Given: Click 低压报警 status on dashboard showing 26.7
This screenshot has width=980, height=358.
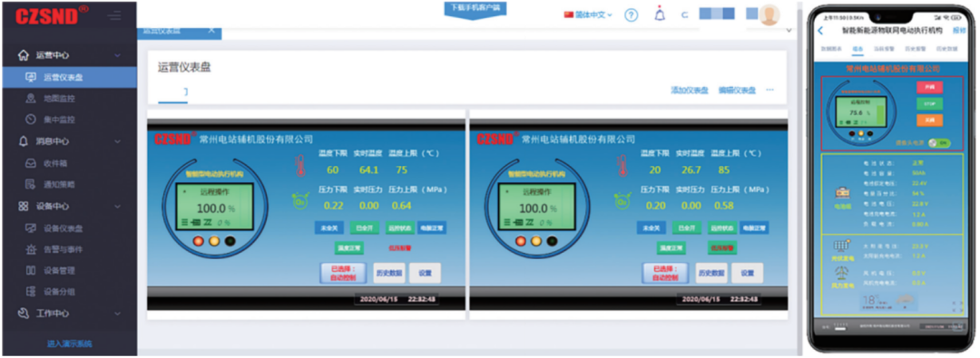Looking at the screenshot, I should pyautogui.click(x=722, y=248).
